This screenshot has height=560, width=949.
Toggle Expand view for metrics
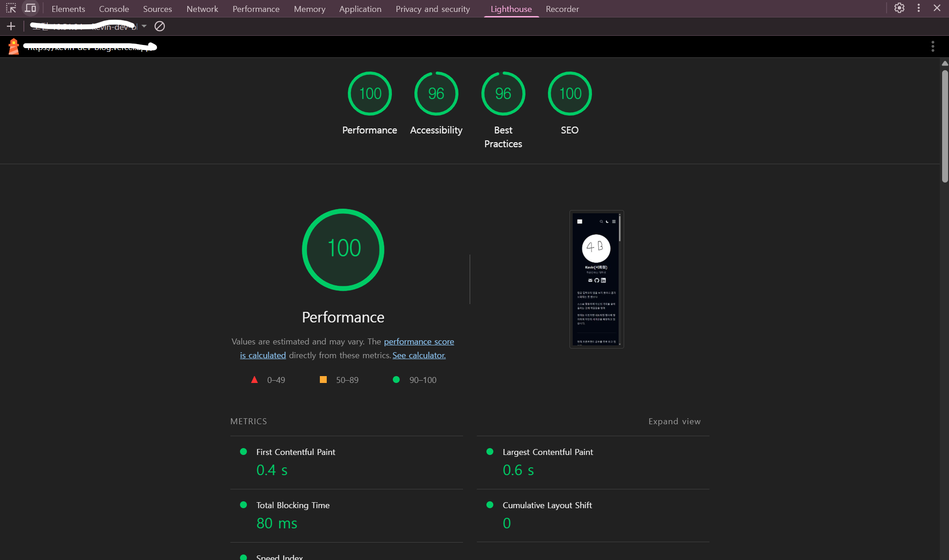(674, 421)
